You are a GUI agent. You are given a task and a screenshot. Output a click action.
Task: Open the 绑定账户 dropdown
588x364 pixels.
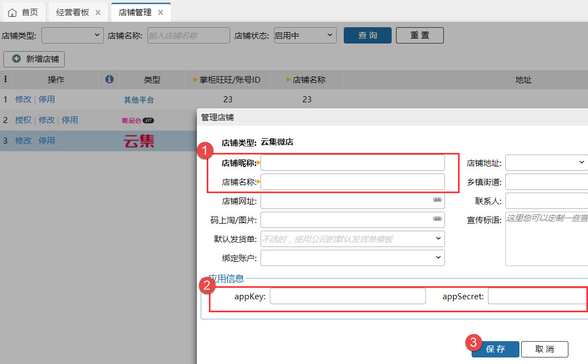pos(352,258)
